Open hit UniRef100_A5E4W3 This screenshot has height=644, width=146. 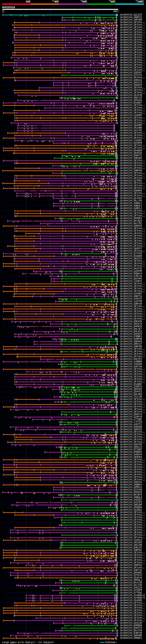coord(131,158)
